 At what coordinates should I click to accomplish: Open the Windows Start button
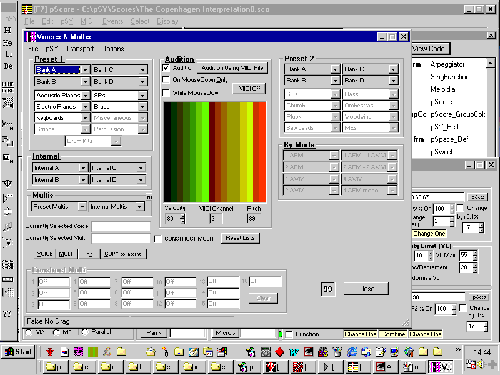tap(18, 352)
